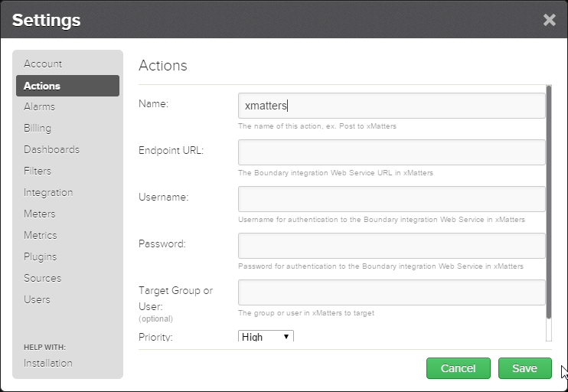
Task: Open the Users settings section
Action: (x=37, y=299)
